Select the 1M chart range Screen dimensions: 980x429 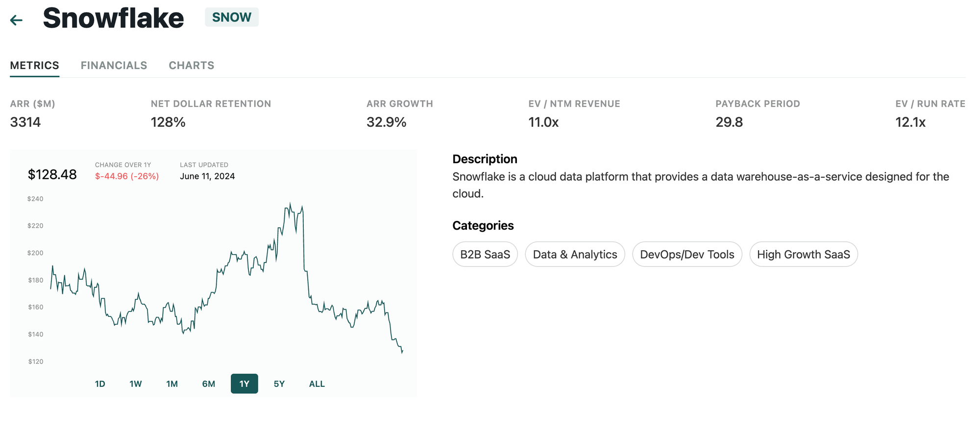pyautogui.click(x=172, y=384)
